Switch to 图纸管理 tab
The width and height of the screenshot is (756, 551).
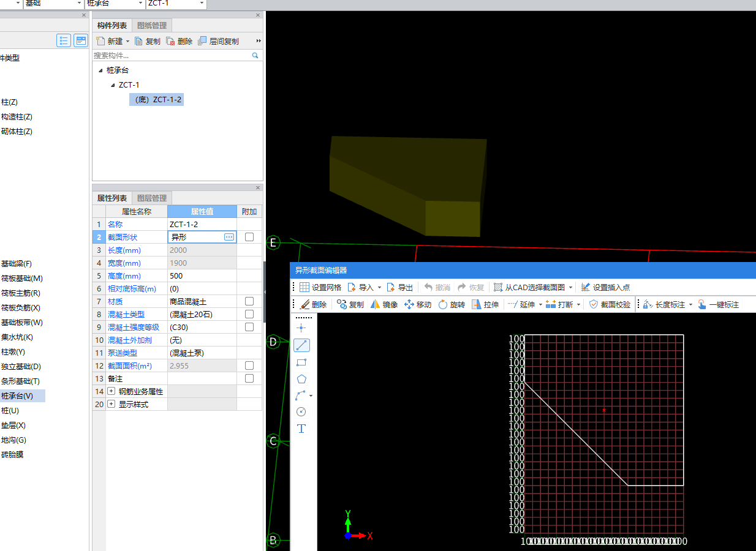[152, 25]
